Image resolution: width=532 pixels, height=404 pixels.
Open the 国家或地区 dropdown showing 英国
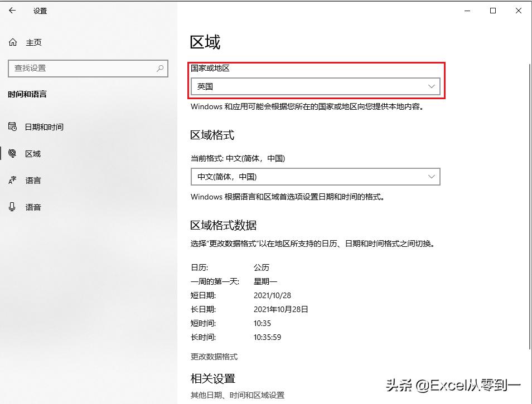tap(315, 86)
